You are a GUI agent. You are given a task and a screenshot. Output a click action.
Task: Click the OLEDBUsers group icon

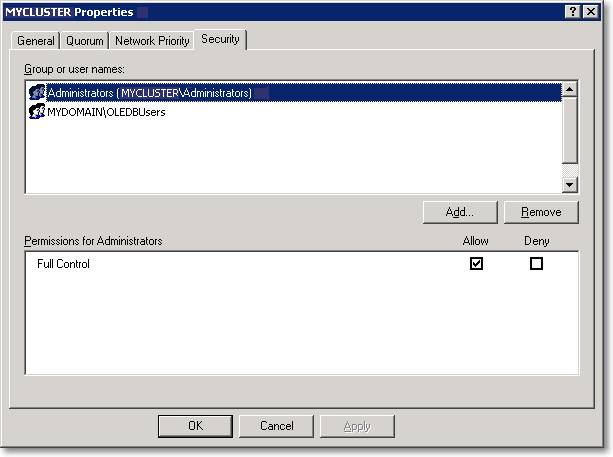pyautogui.click(x=37, y=112)
